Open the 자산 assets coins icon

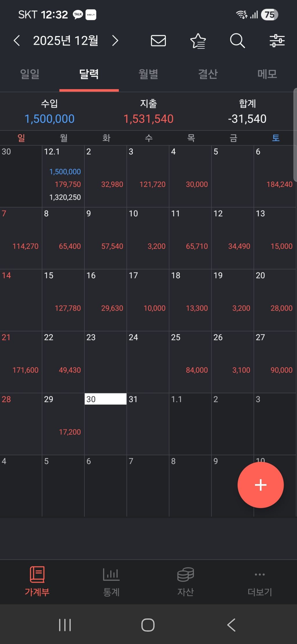coord(186,574)
